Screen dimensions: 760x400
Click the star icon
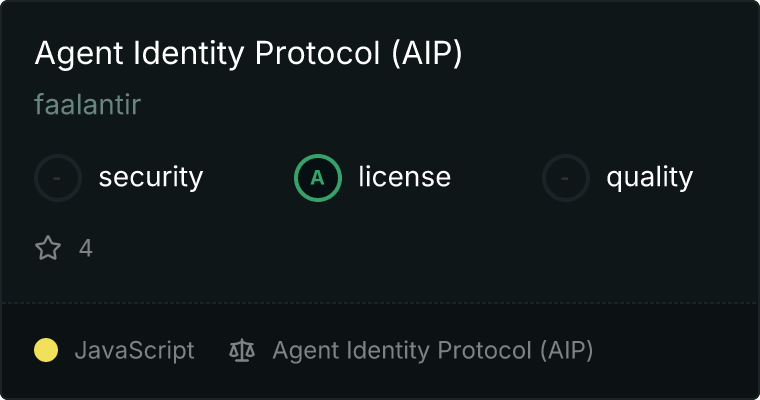click(48, 248)
